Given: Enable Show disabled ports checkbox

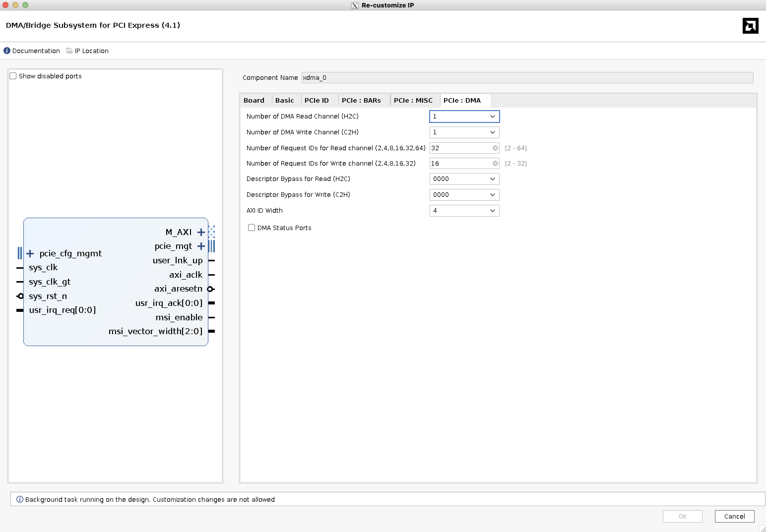Looking at the screenshot, I should pyautogui.click(x=13, y=76).
